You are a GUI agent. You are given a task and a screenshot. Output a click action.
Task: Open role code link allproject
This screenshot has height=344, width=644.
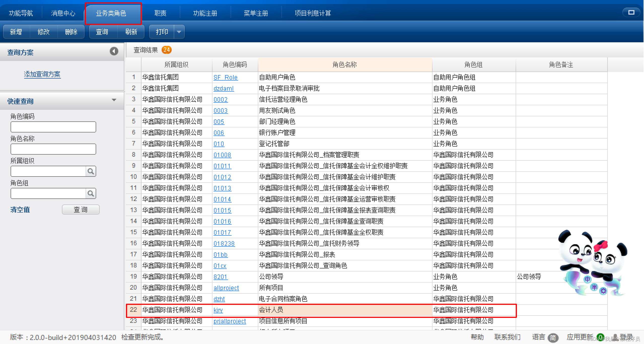pos(226,288)
